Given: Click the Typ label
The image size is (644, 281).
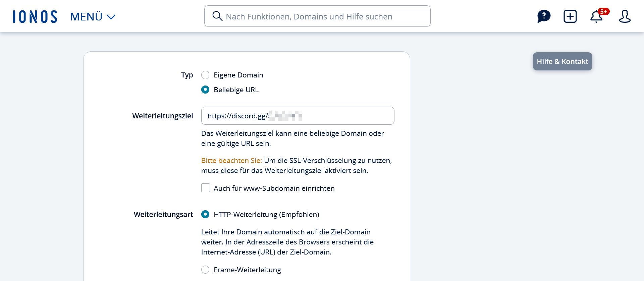Looking at the screenshot, I should tap(187, 75).
